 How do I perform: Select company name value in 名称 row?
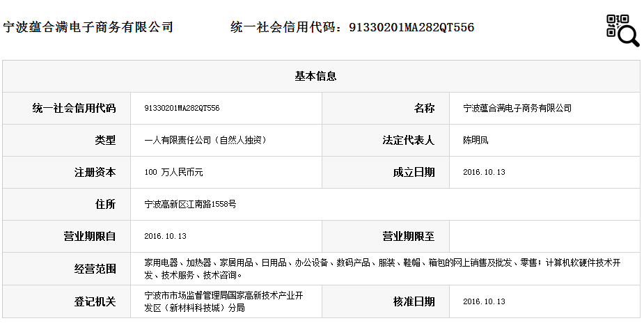[x=517, y=109]
